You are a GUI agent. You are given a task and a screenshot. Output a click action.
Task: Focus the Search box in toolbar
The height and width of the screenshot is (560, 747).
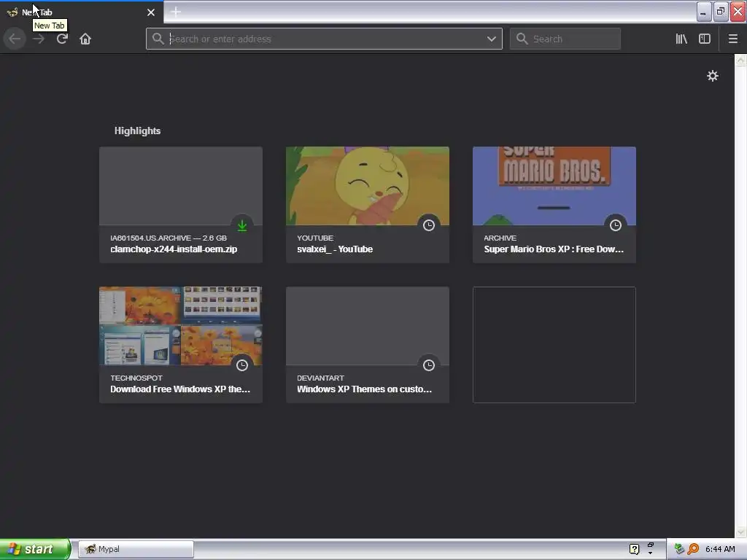pos(565,39)
